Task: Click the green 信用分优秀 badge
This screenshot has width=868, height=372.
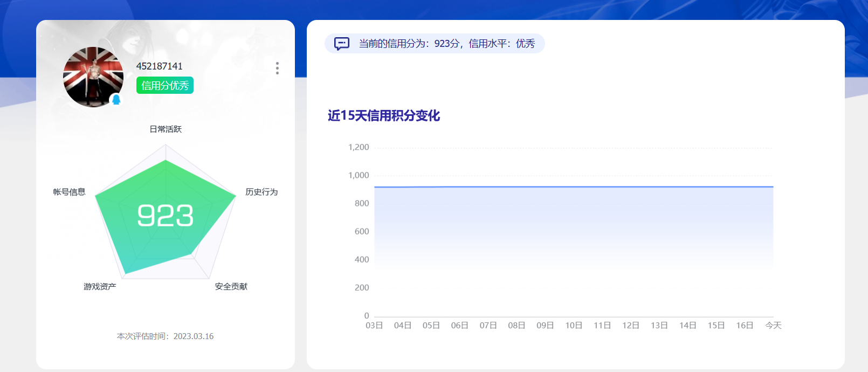Action: (x=165, y=85)
